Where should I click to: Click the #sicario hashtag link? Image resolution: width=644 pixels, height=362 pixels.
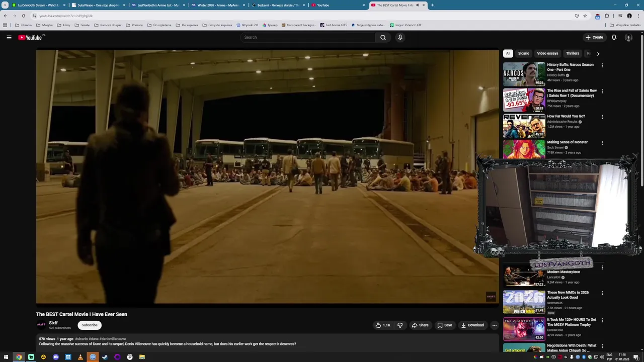point(81,339)
